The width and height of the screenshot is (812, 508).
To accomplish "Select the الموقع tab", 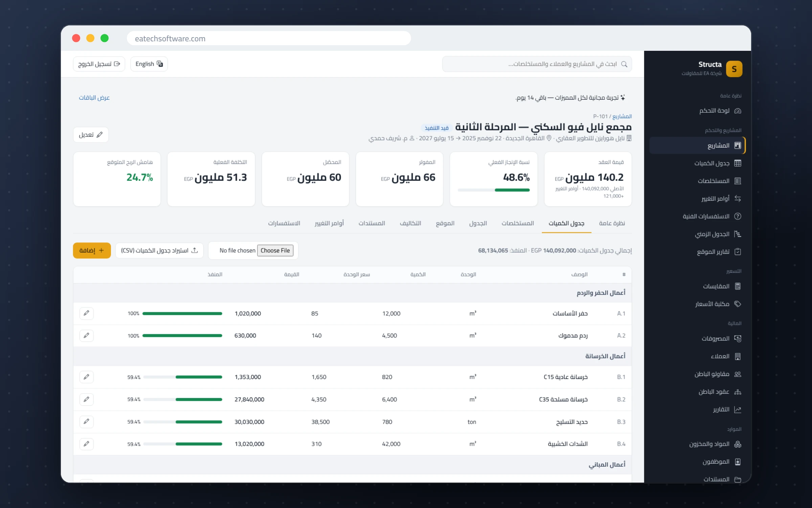I will [445, 223].
